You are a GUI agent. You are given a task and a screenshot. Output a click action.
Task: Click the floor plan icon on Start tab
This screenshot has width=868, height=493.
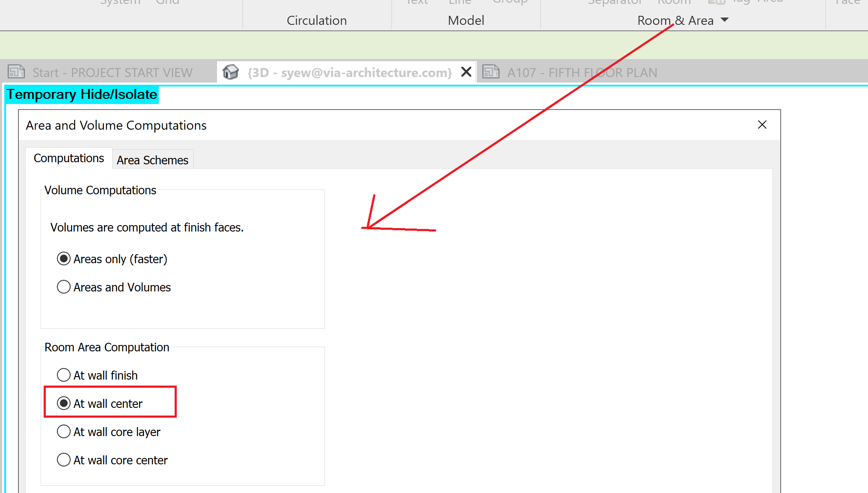point(16,71)
